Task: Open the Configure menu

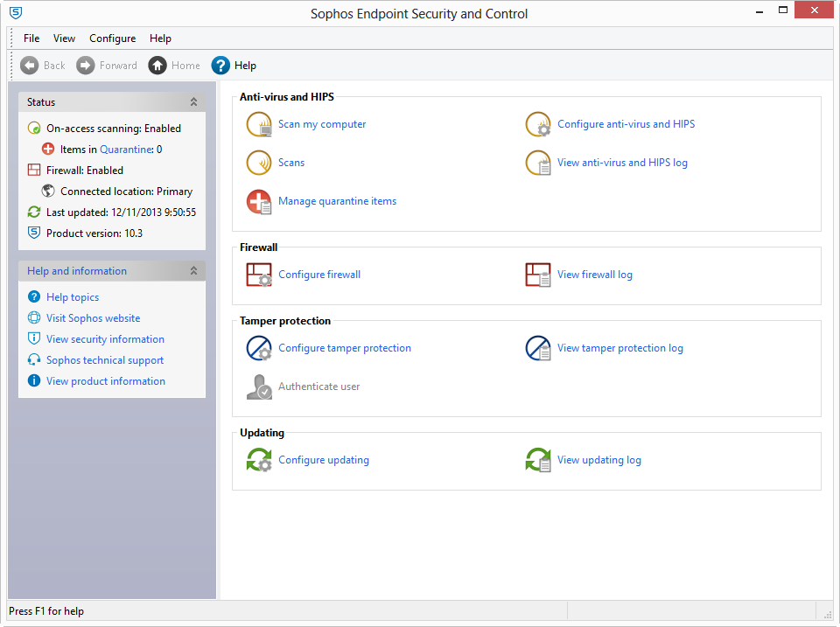Action: (112, 38)
